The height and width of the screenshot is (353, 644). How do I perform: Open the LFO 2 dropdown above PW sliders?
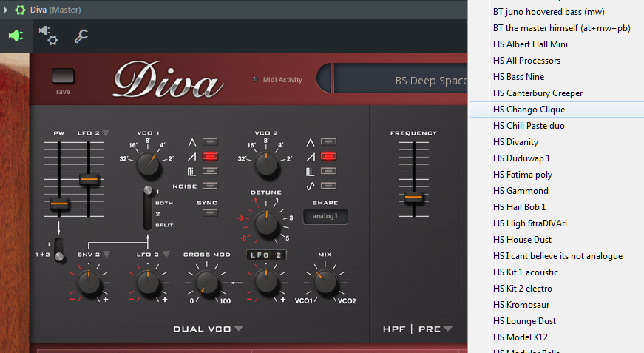click(x=106, y=132)
